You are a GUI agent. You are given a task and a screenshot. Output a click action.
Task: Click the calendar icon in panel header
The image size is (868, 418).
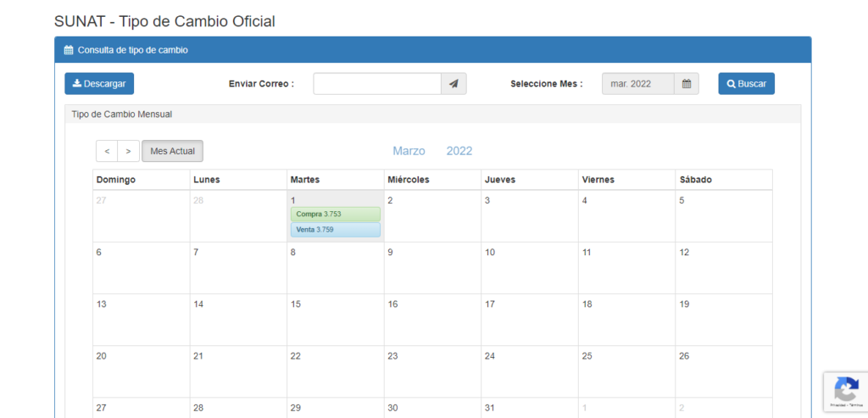pos(69,50)
